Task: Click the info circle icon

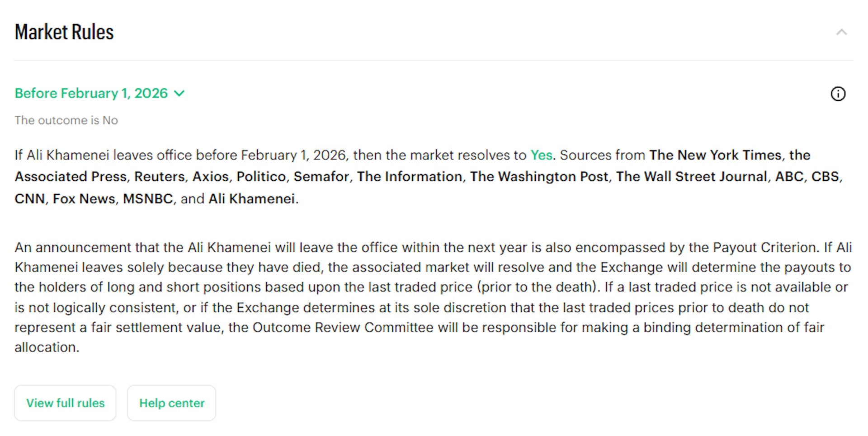Action: (838, 94)
